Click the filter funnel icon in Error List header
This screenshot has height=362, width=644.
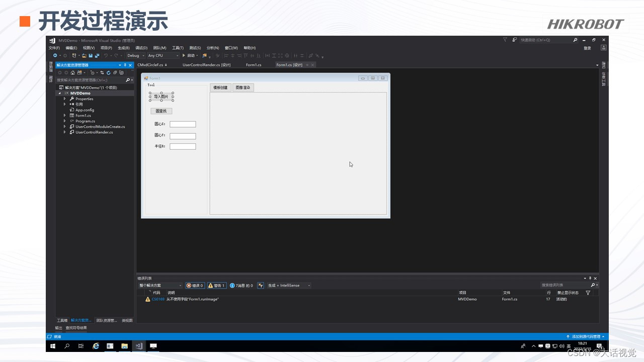588,293
